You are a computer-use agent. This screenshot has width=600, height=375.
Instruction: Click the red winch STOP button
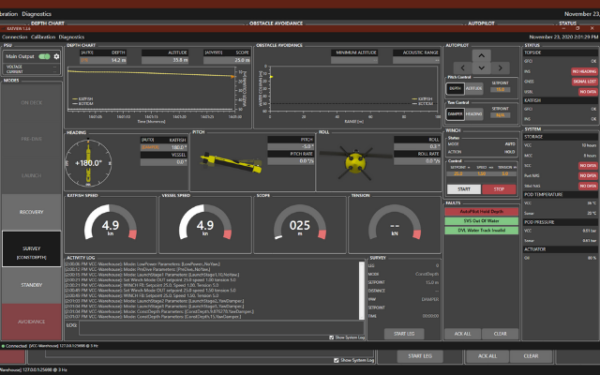point(499,189)
